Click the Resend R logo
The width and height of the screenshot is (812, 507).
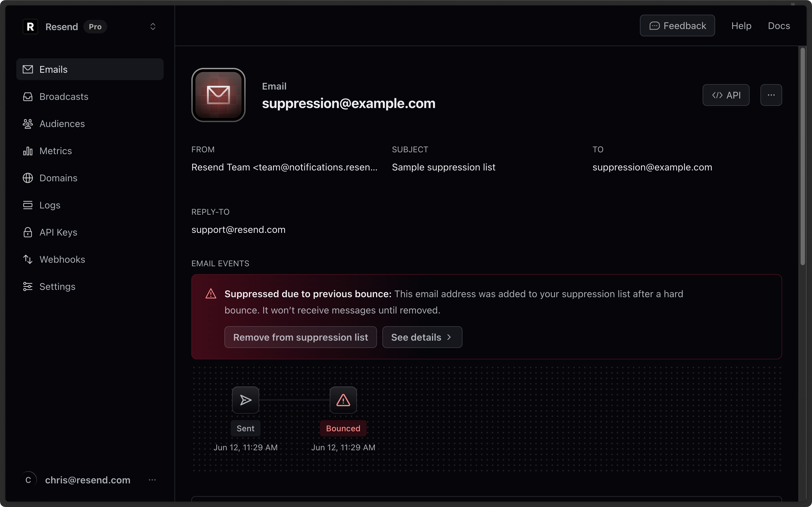pos(30,27)
